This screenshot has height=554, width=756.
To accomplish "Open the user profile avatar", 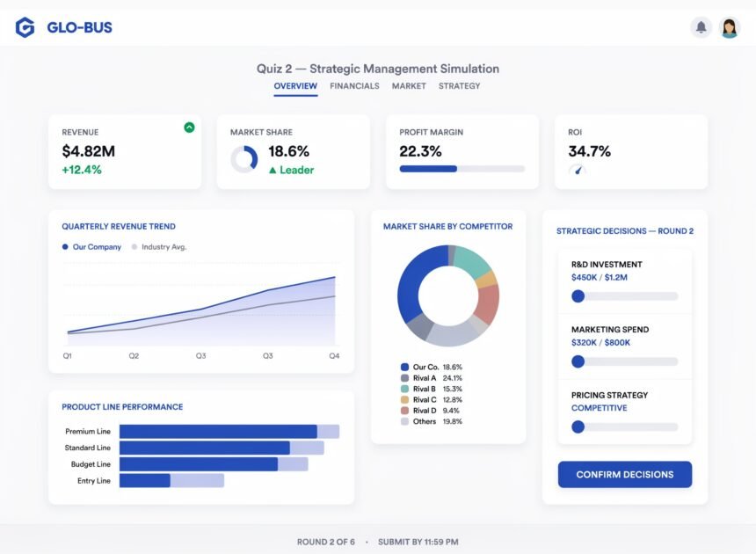I will click(x=729, y=27).
